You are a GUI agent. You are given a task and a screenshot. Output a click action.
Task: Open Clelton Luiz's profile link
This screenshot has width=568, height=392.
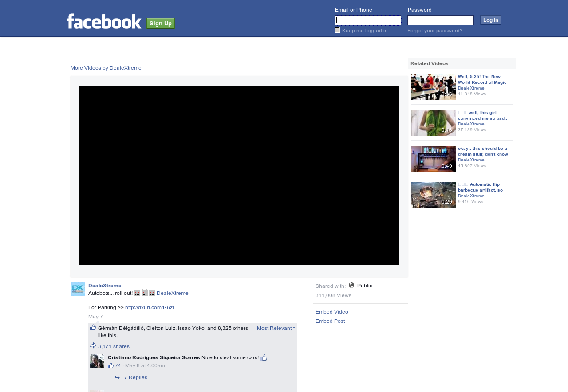click(161, 328)
